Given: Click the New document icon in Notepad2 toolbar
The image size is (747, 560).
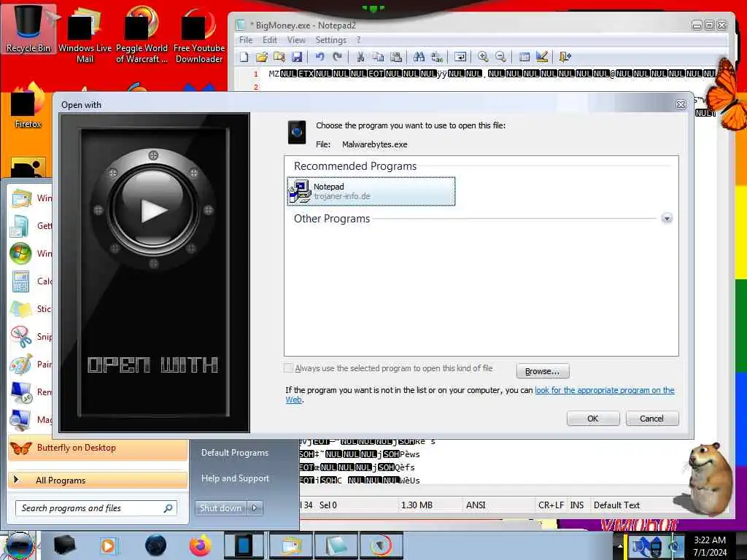Looking at the screenshot, I should tap(244, 57).
